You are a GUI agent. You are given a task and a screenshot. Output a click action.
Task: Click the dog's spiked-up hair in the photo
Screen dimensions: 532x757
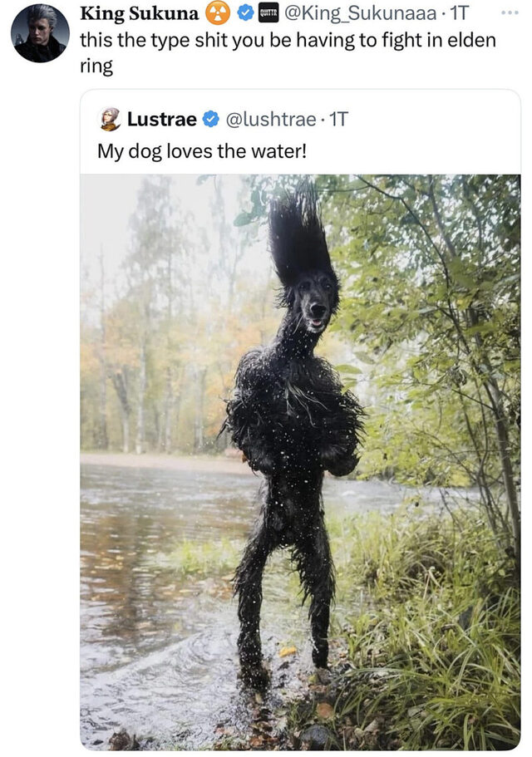point(298,237)
